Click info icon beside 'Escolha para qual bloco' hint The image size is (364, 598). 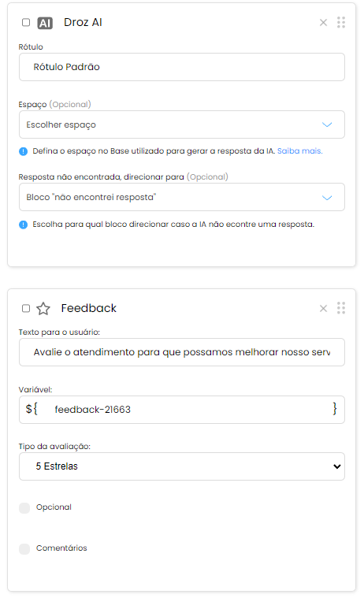(24, 225)
